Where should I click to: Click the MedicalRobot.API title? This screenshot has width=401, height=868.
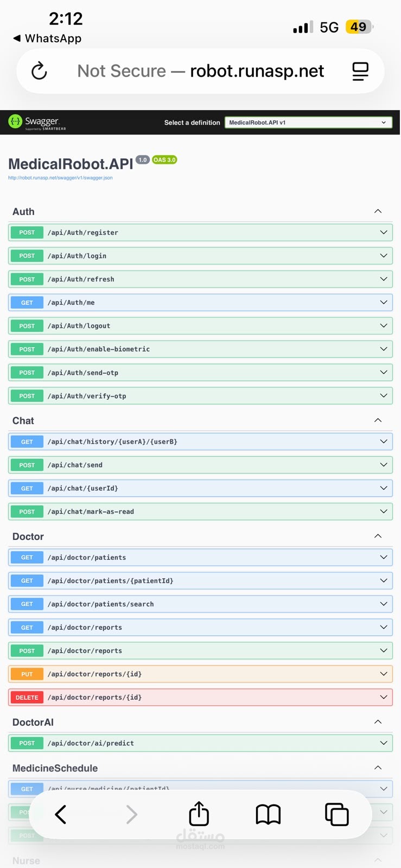pyautogui.click(x=71, y=164)
